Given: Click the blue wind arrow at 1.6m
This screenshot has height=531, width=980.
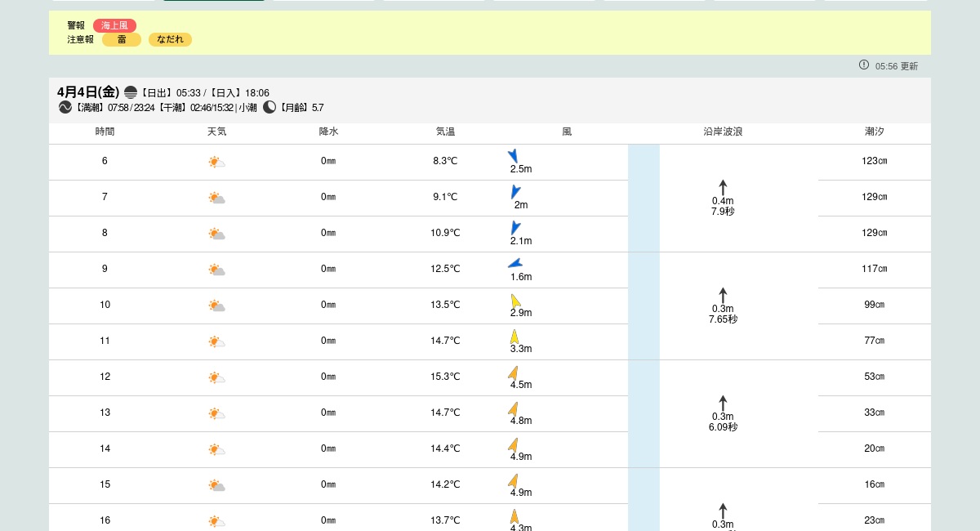Looking at the screenshot, I should point(514,263).
